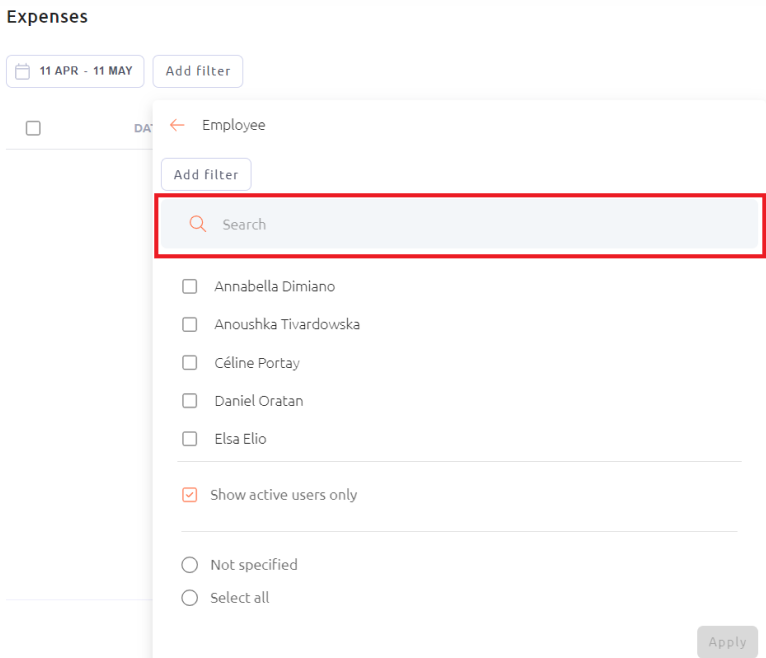Image resolution: width=766 pixels, height=658 pixels.
Task: Click the Anoushka Tivardowska name label
Action: [x=287, y=324]
